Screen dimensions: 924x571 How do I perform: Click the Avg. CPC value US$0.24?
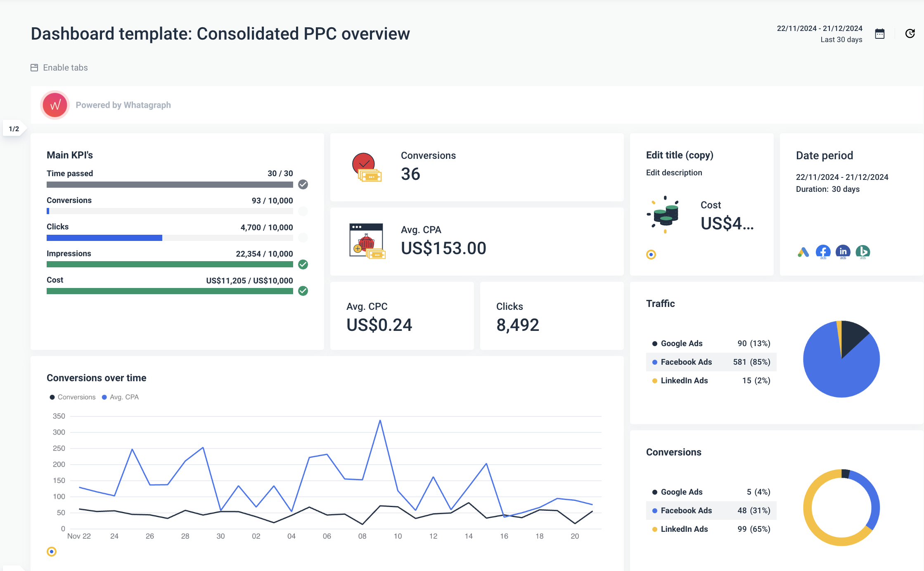point(379,325)
